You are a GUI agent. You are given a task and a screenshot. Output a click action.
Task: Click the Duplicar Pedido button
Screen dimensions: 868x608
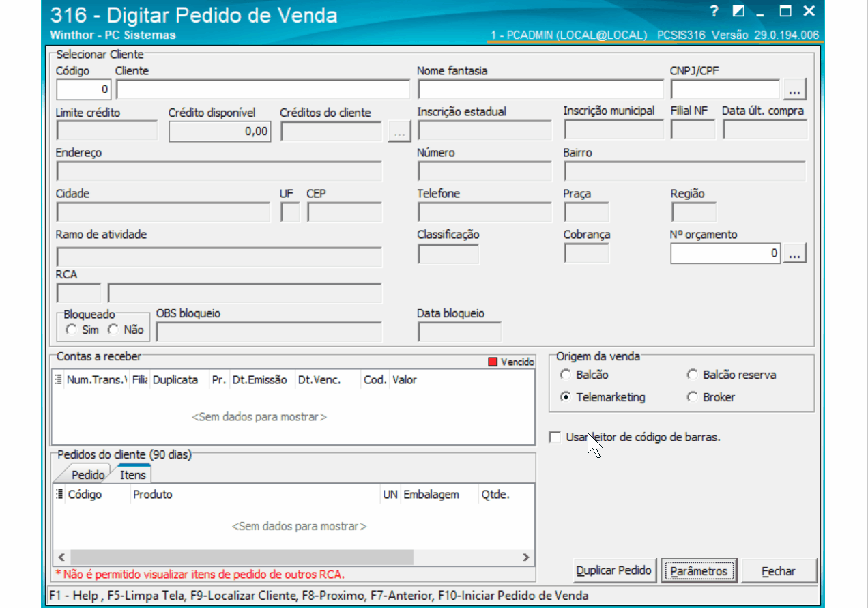click(x=614, y=570)
